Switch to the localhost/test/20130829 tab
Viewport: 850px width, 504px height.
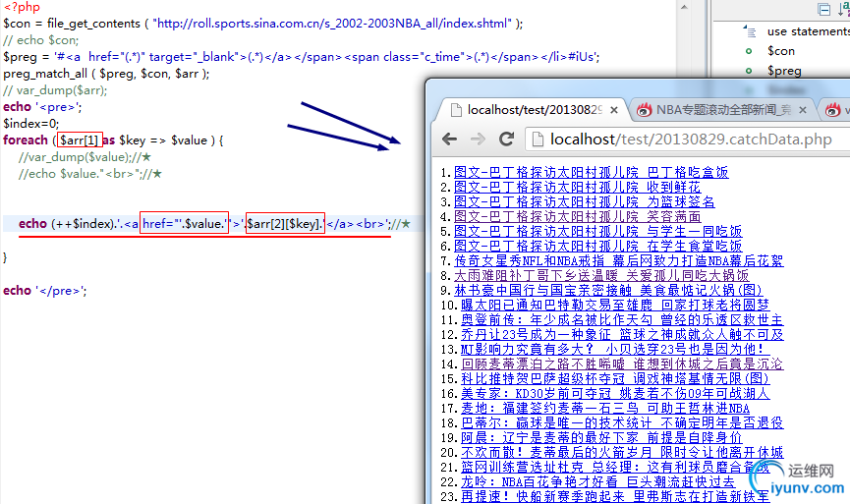point(534,110)
